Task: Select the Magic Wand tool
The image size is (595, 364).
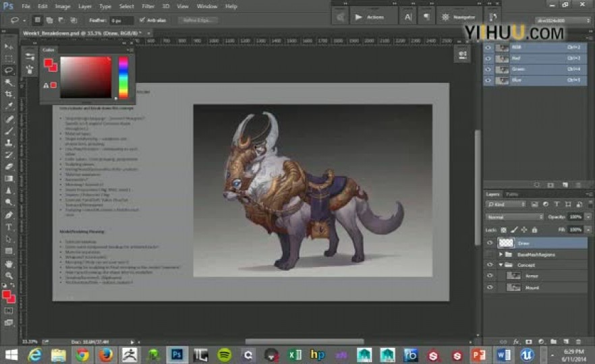Action: click(8, 82)
